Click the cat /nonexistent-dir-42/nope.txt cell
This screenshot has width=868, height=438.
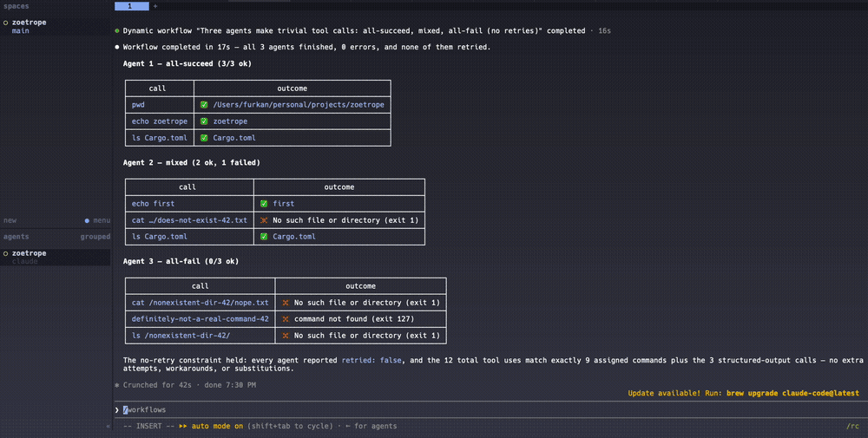coord(200,303)
